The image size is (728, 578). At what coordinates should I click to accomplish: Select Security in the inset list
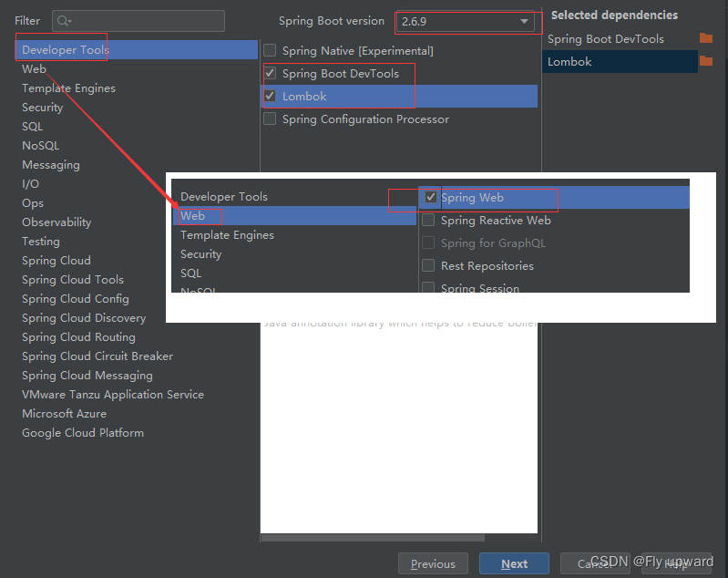pyautogui.click(x=200, y=254)
